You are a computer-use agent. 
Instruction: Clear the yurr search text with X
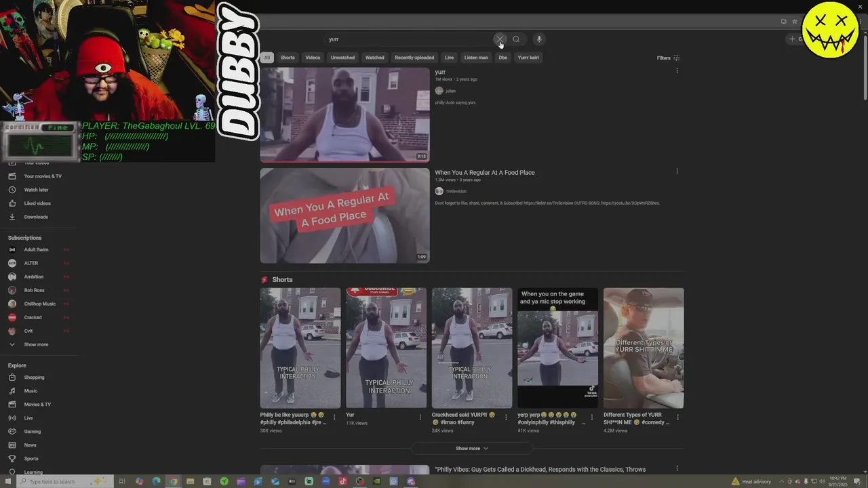(499, 39)
